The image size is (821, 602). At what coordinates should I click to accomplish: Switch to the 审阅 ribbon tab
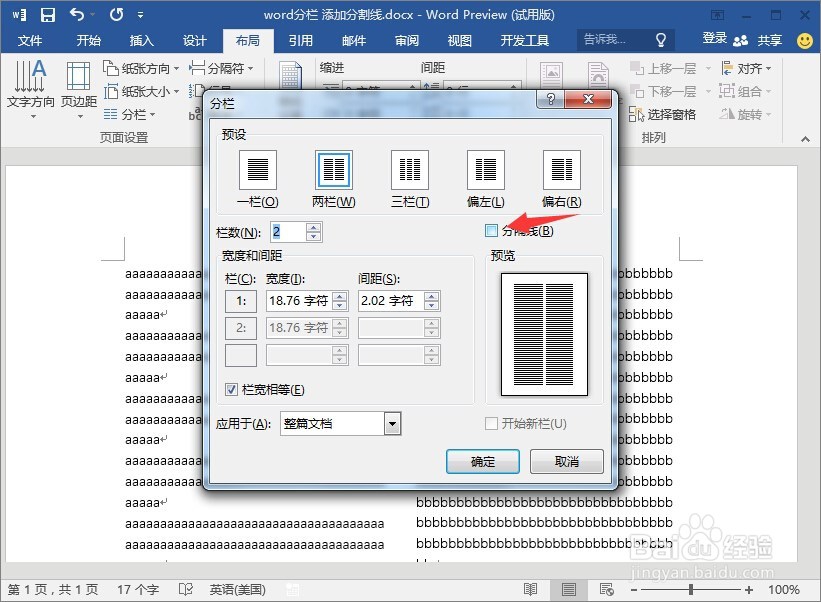(x=407, y=40)
